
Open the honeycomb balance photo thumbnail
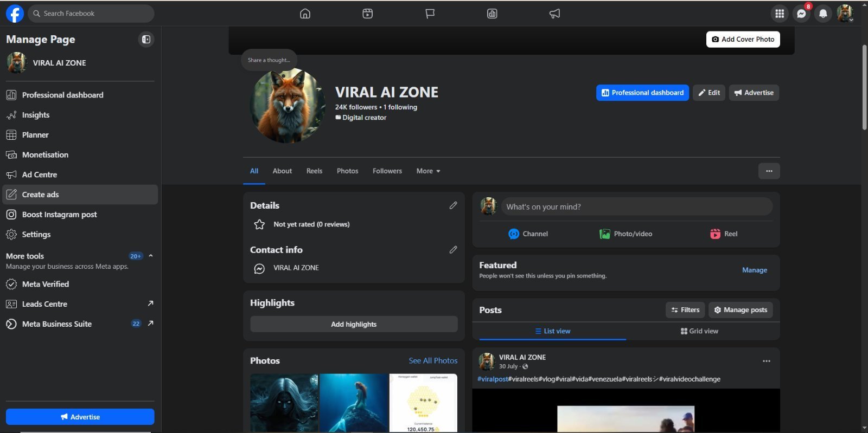click(423, 403)
